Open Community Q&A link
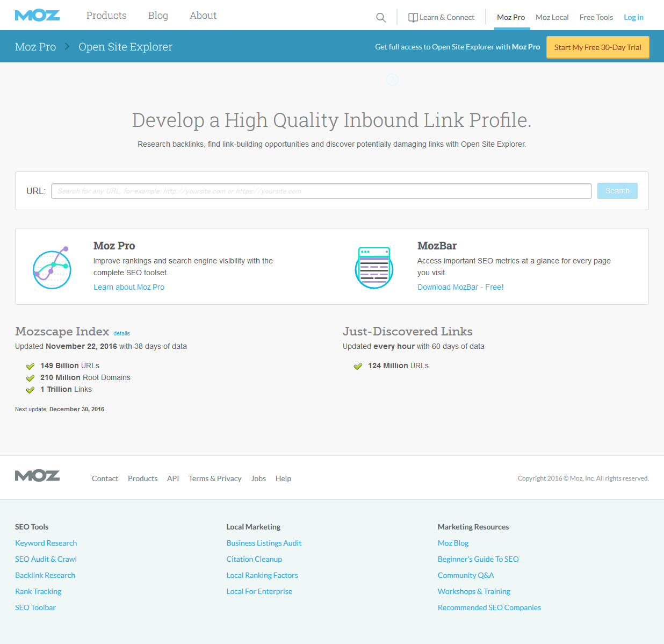This screenshot has height=644, width=664. [x=466, y=575]
